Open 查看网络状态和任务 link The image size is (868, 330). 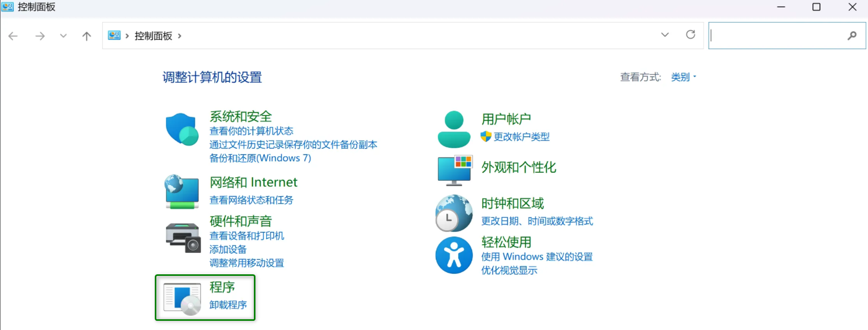251,200
